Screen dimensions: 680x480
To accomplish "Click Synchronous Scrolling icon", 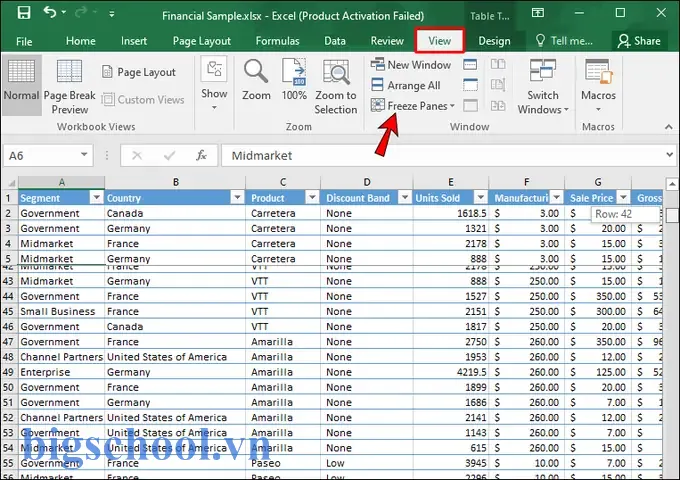I will coord(498,85).
